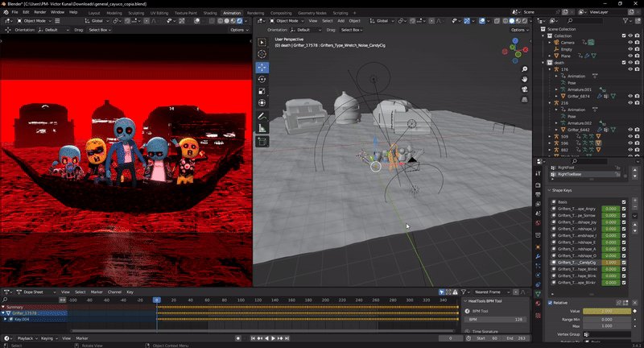Open the File menu

pos(14,12)
